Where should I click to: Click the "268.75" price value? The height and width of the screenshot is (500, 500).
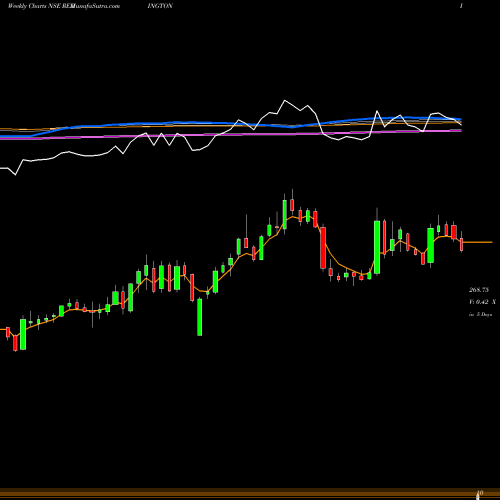479,290
